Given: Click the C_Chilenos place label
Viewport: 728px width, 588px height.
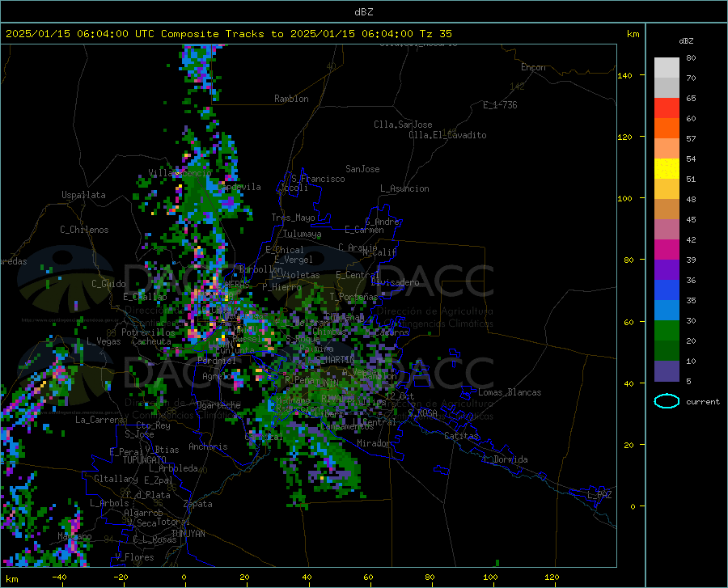Looking at the screenshot, I should (84, 230).
